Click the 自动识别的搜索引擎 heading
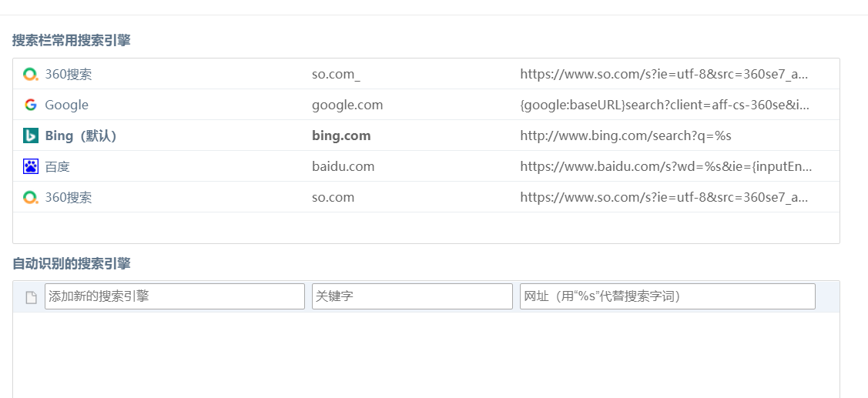 (x=72, y=263)
